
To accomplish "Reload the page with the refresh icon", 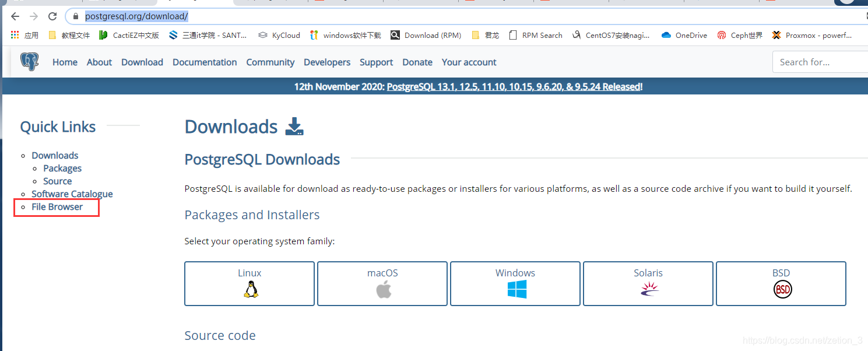I will click(x=52, y=16).
